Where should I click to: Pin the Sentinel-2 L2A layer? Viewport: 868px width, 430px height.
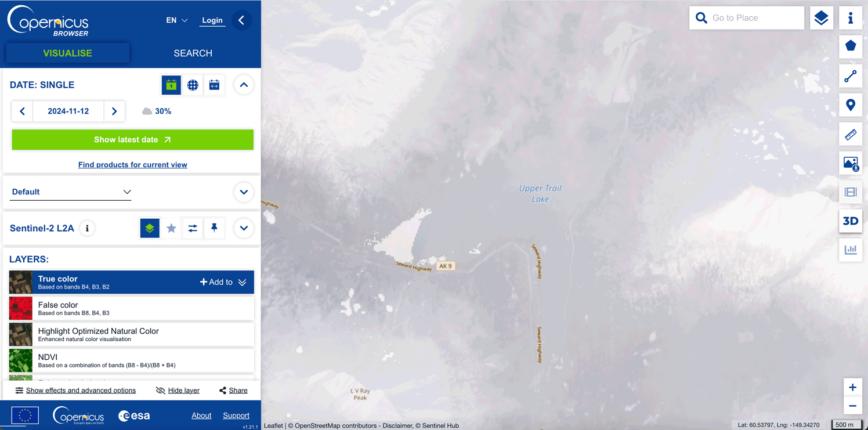point(214,228)
